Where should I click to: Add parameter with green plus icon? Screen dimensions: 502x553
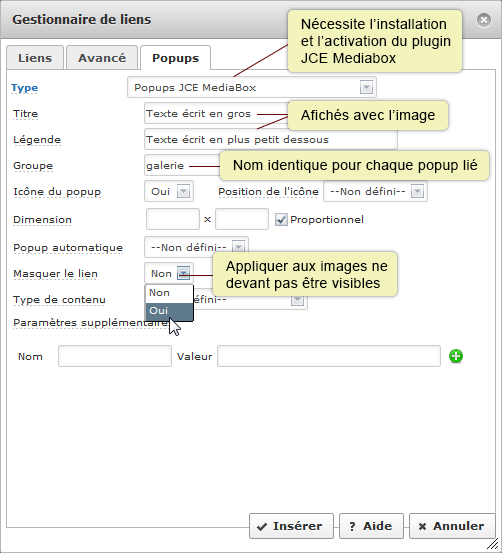pos(456,356)
